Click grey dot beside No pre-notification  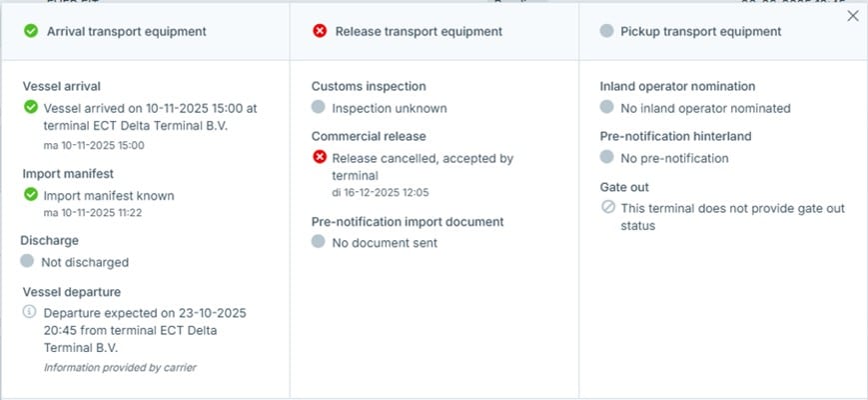pos(606,157)
